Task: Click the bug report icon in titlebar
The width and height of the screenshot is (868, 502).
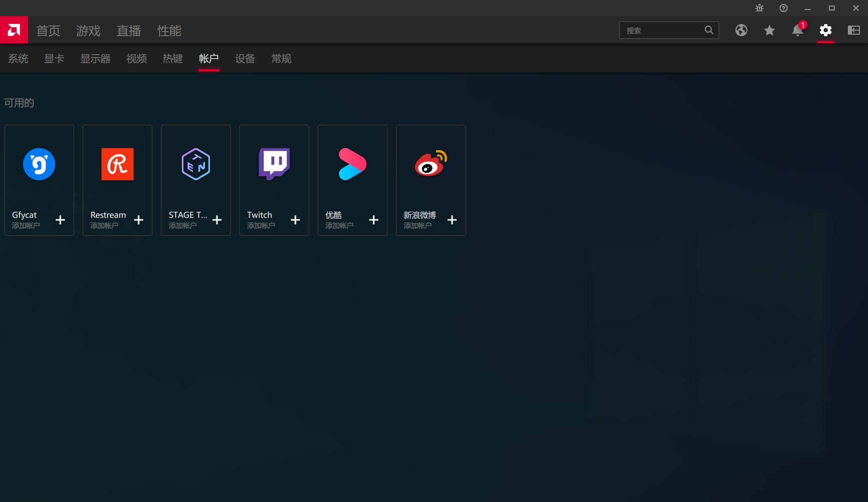Action: point(758,8)
